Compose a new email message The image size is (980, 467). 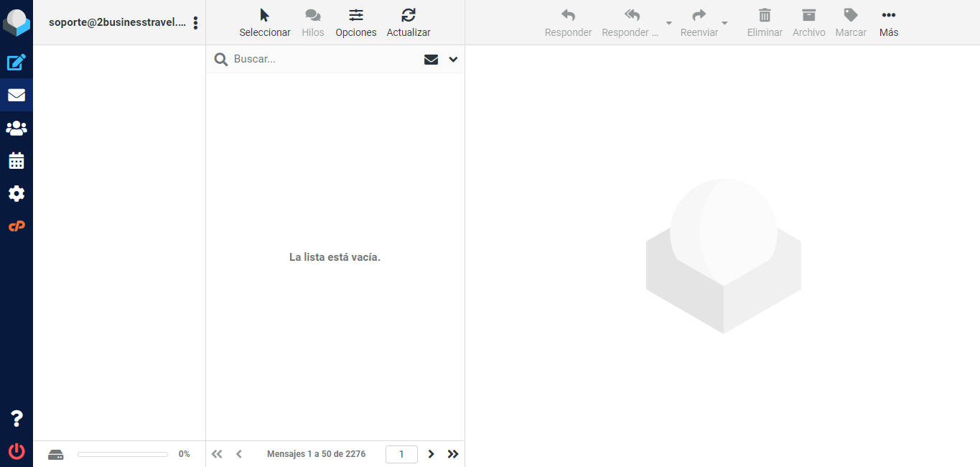[17, 63]
